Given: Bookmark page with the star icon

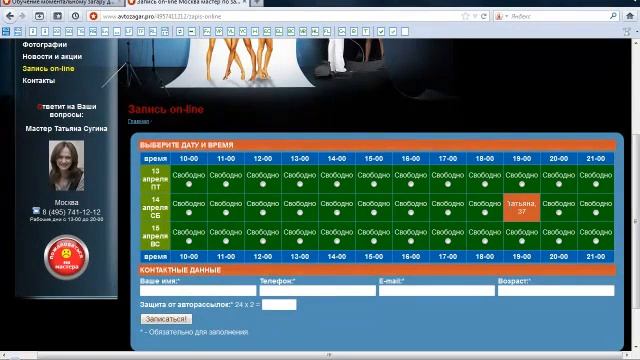Looking at the screenshot, I should 465,16.
